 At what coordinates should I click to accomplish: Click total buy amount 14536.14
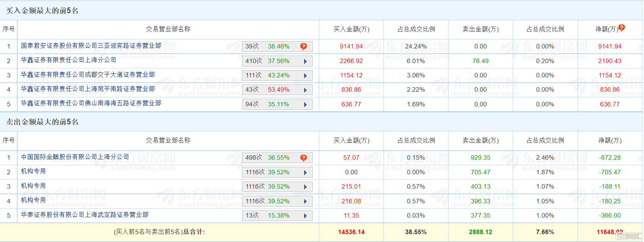(351, 232)
